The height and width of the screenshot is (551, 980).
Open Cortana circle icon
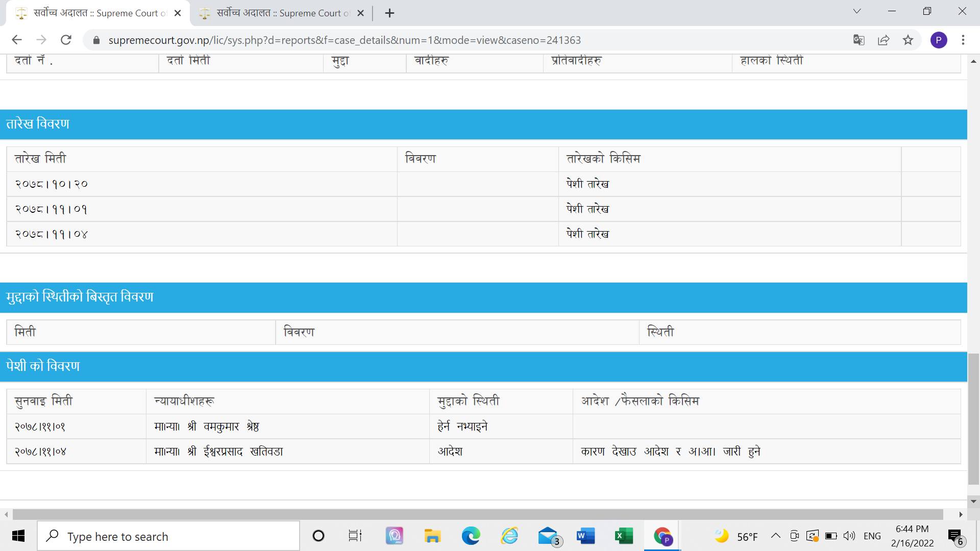318,536
